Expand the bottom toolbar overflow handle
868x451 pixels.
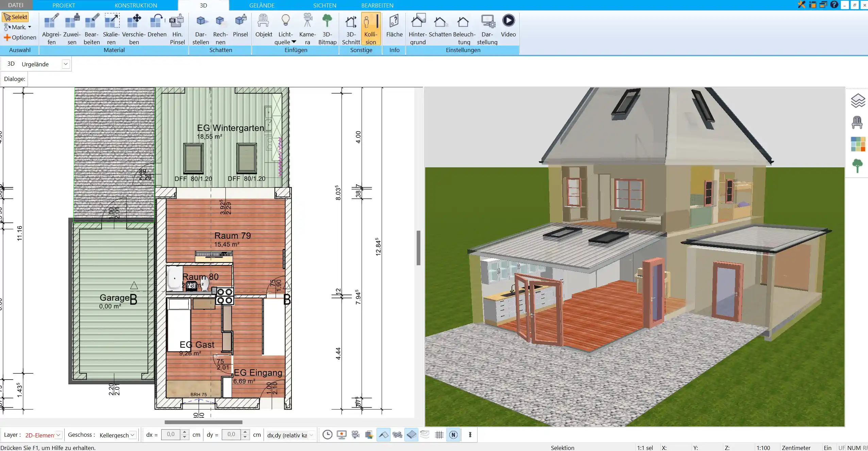470,435
